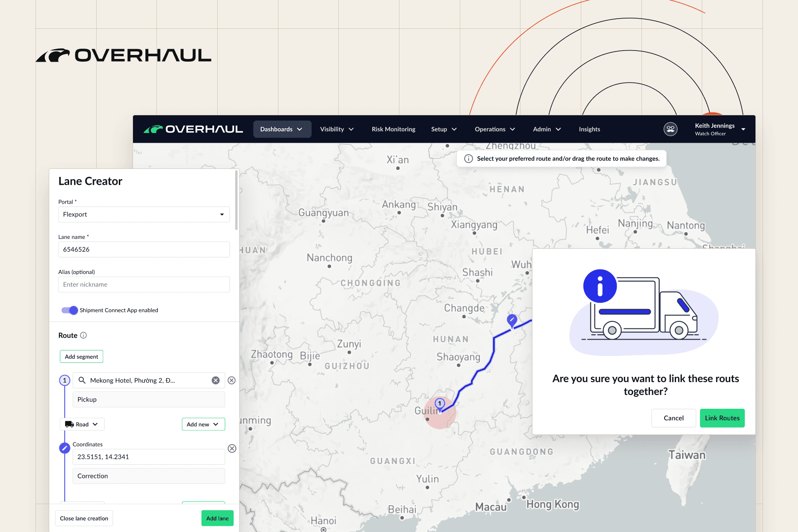Click the Pickup stop type field

tap(149, 399)
